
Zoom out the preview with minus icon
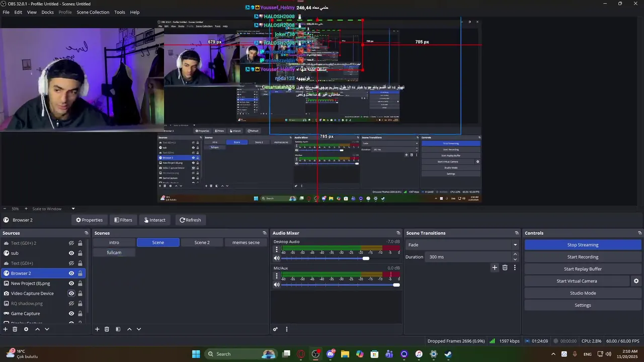tap(5, 209)
